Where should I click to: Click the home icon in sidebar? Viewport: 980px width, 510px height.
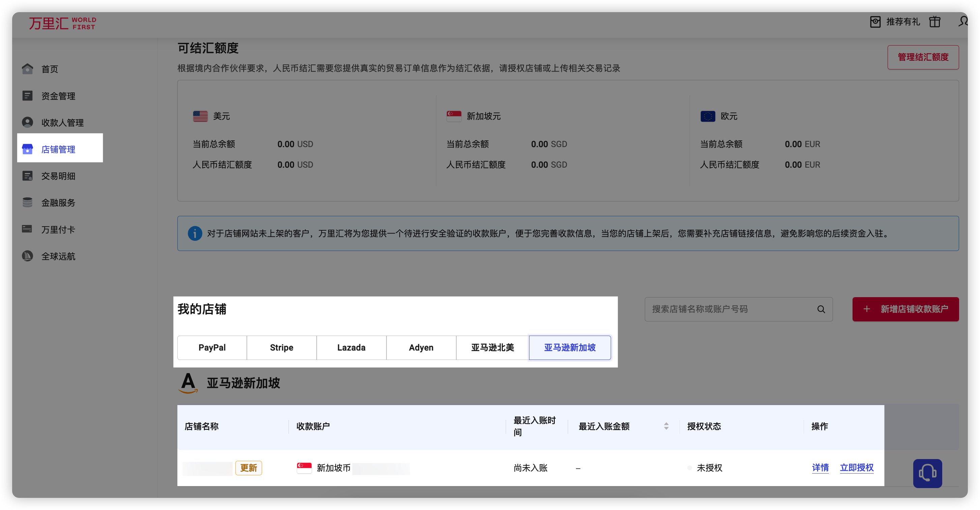(27, 69)
